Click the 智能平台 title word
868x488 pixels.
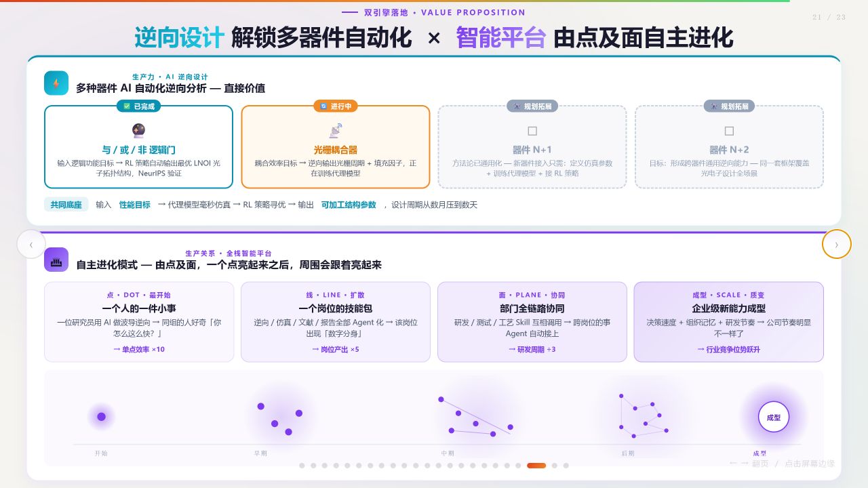pos(501,38)
